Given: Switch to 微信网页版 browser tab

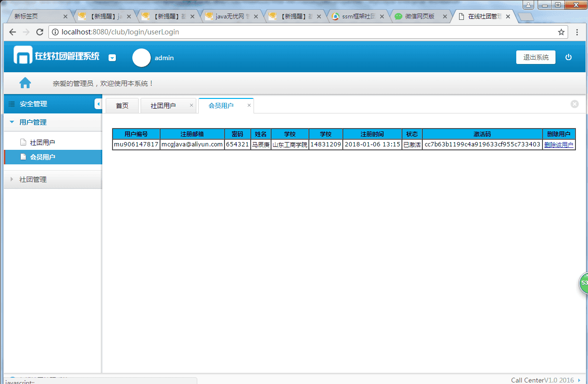Looking at the screenshot, I should [x=420, y=16].
